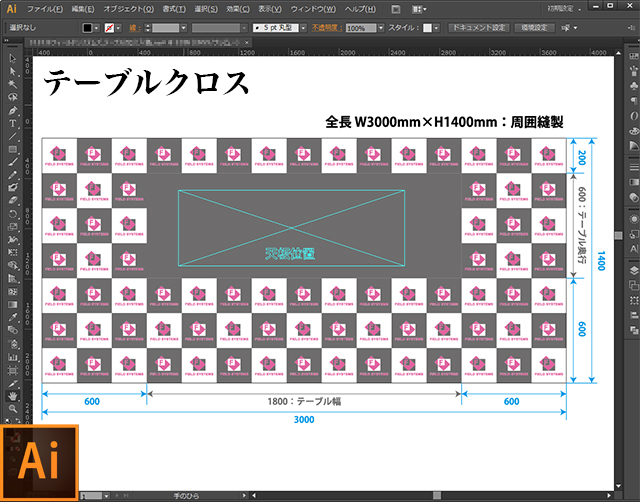This screenshot has height=502, width=640.
Task: Click the fill color swatch in control bar
Action: (87, 29)
